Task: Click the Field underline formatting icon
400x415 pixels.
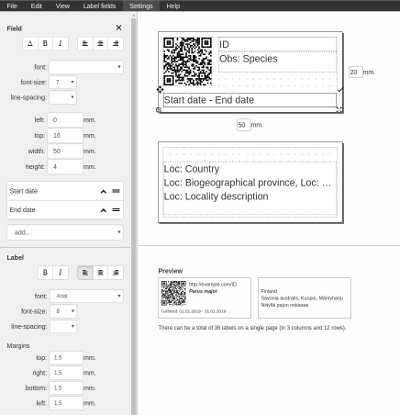Action: pos(30,43)
